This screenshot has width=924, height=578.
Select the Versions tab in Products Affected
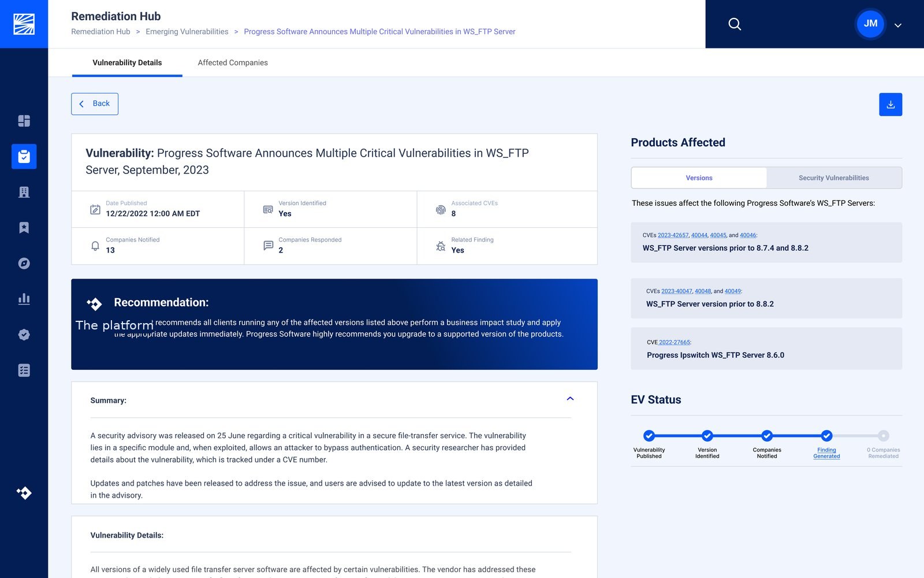click(x=699, y=178)
